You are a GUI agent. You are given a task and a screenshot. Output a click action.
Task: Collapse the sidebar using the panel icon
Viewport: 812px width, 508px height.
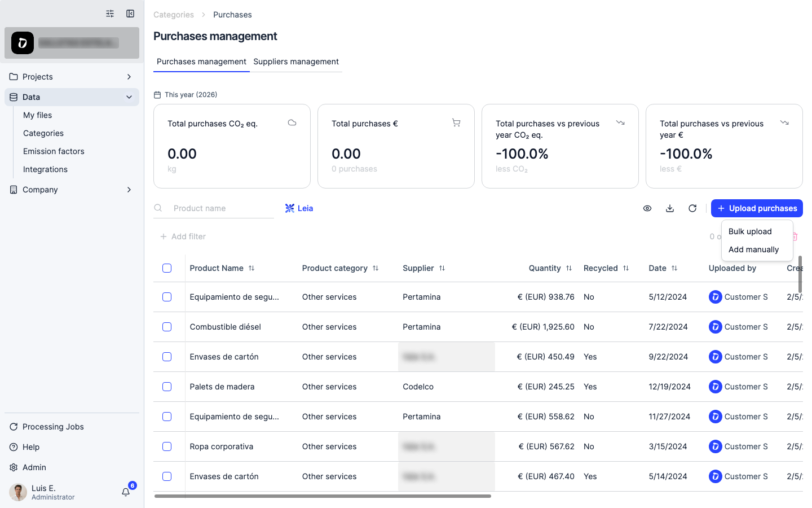(x=130, y=14)
